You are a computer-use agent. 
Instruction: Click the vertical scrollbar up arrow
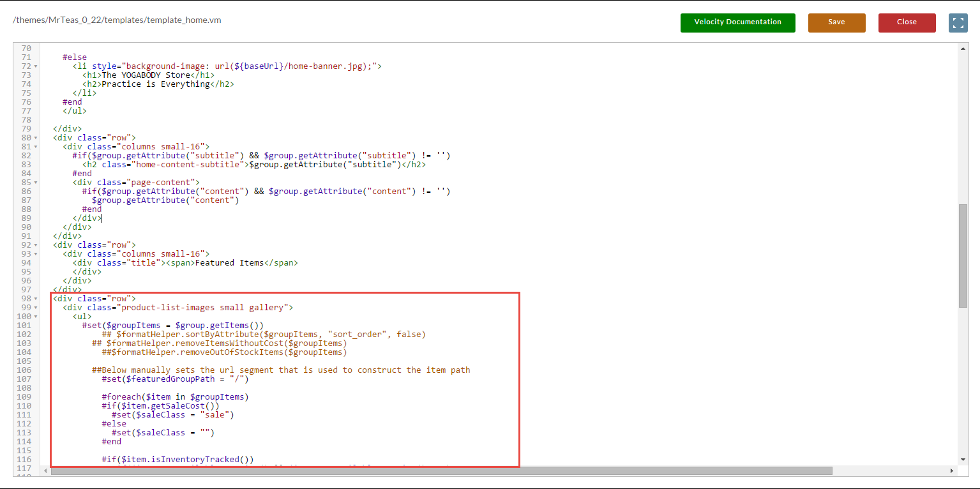(963, 48)
